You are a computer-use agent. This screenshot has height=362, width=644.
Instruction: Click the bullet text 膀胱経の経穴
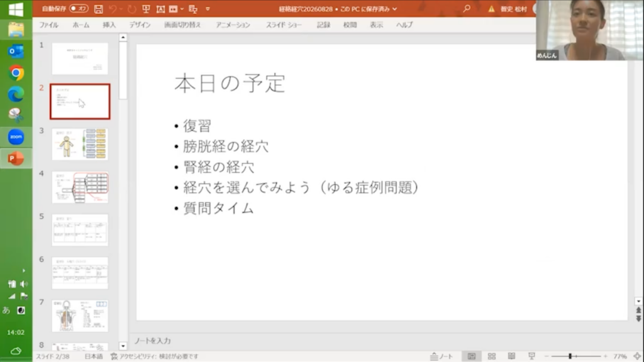(x=226, y=146)
